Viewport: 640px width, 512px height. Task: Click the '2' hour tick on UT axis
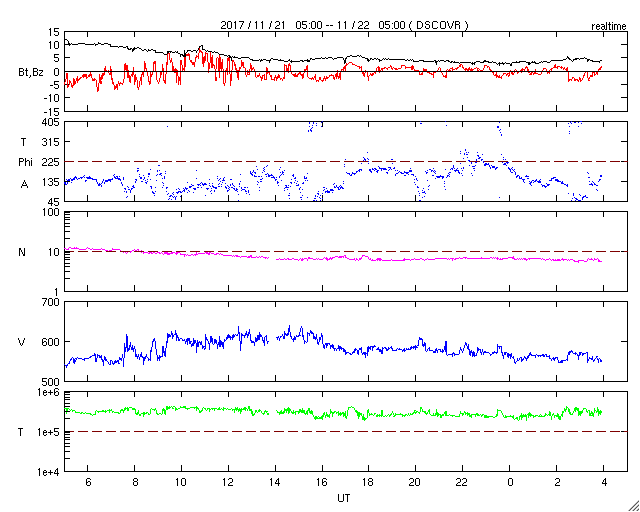pyautogui.click(x=557, y=482)
